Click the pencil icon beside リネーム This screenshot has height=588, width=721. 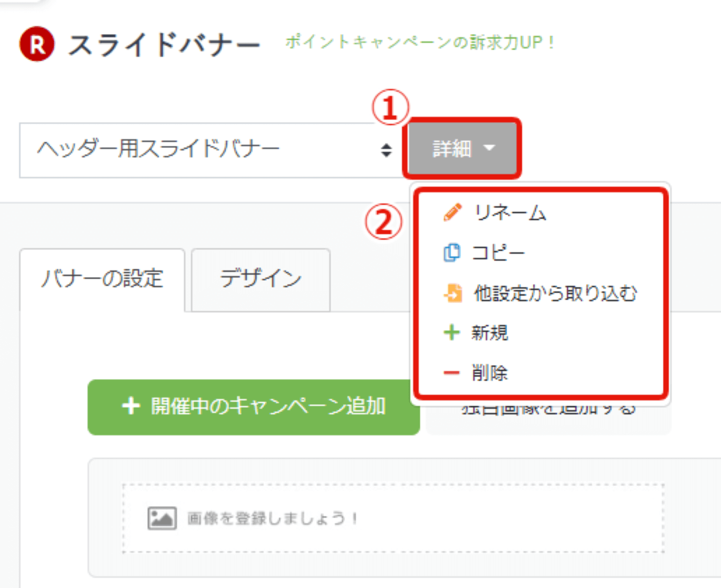452,212
